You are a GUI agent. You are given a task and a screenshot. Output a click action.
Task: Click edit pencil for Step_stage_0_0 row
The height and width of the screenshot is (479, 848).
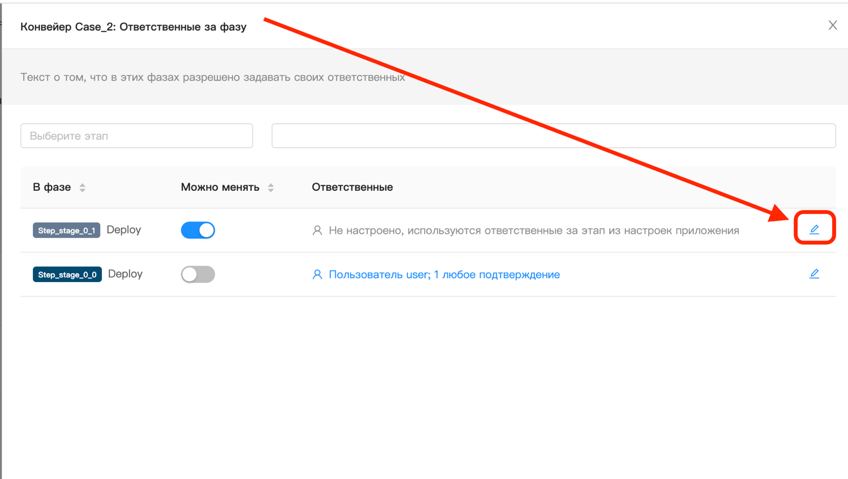tap(814, 274)
